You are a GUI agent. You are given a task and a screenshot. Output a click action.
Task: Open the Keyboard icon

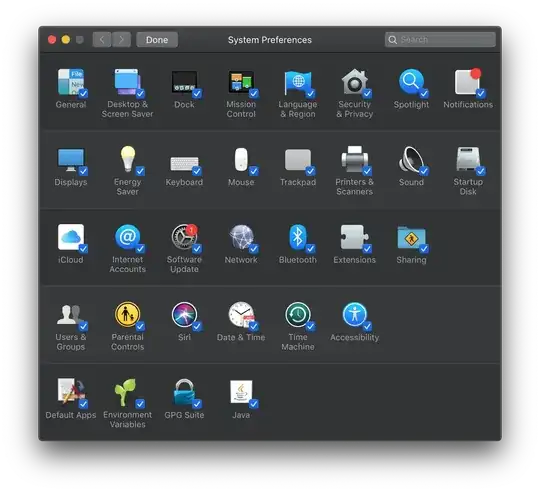pos(184,163)
